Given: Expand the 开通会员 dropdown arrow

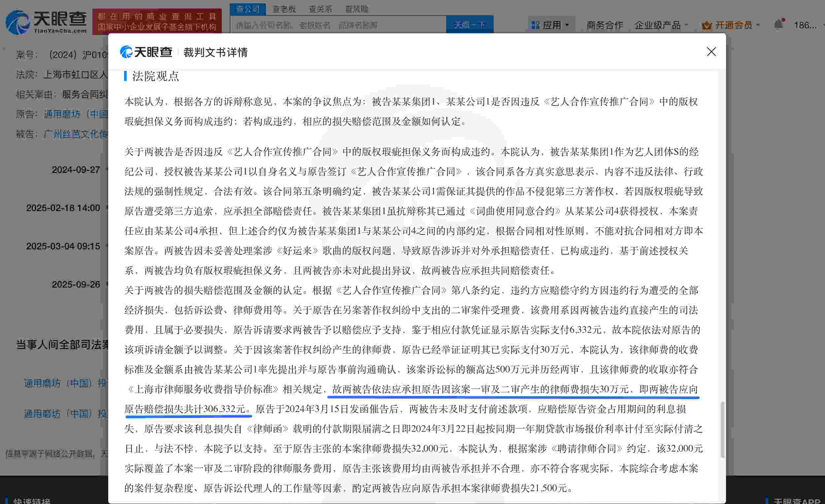Looking at the screenshot, I should click(x=758, y=25).
